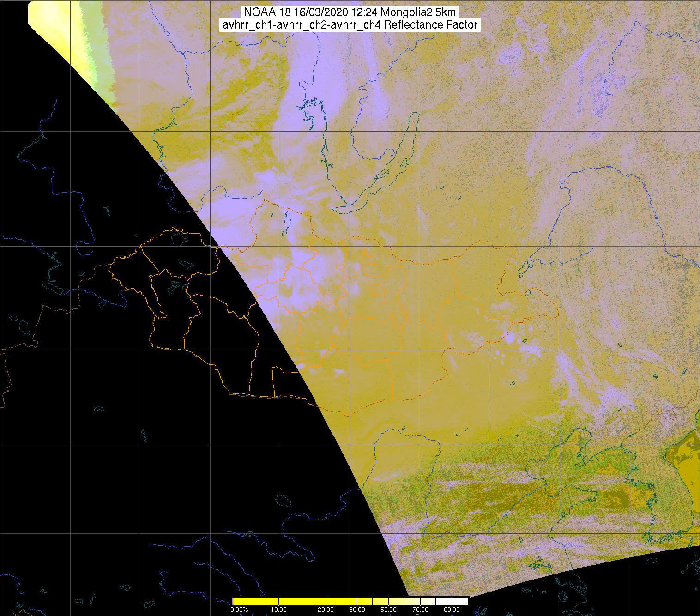Click the 'avhrr_ch1-avhrr_ch2-avhrr_ch4 Reflectance Factor' subtitle
Screen dimensions: 700x616
click(350, 25)
